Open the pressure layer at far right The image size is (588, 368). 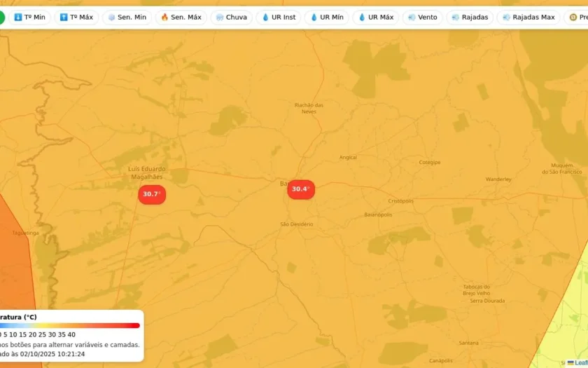[x=577, y=18]
